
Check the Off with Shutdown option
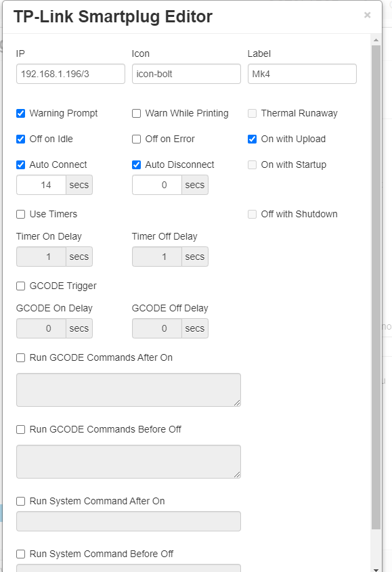[x=251, y=214]
